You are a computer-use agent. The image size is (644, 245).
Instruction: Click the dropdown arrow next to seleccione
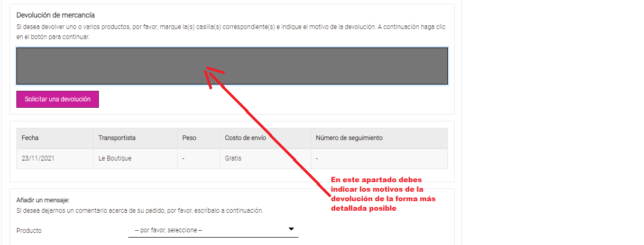(291, 229)
